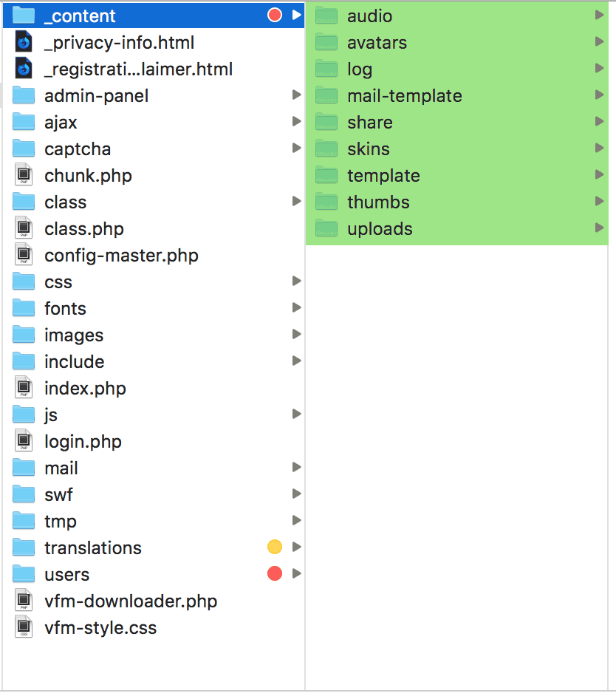Click the yellow tag dot on translations
The image size is (616, 696).
[275, 547]
